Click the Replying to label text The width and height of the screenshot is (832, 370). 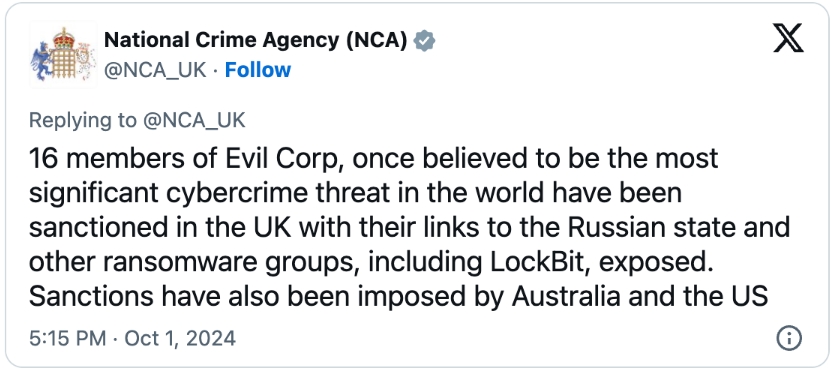[x=82, y=122]
